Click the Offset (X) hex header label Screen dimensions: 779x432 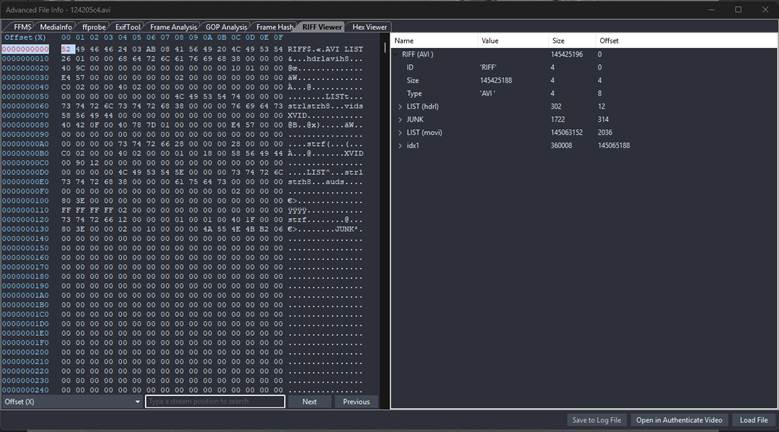click(25, 38)
